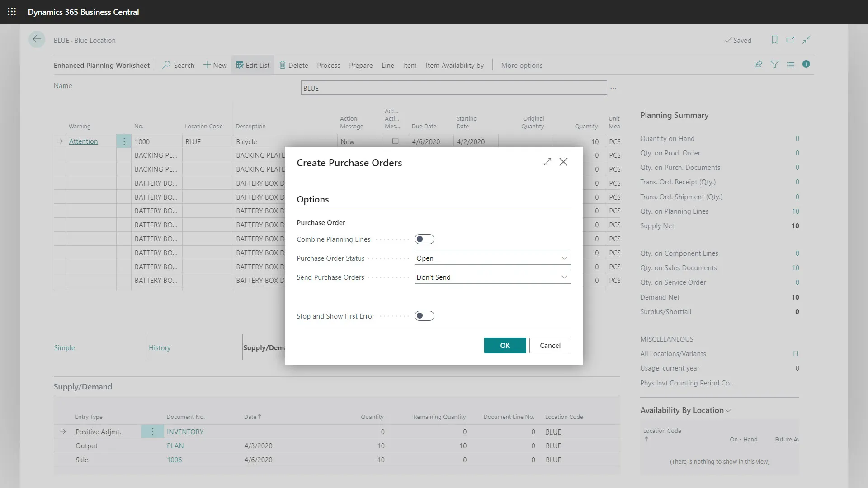Open the app launcher waffle icon

tap(12, 12)
